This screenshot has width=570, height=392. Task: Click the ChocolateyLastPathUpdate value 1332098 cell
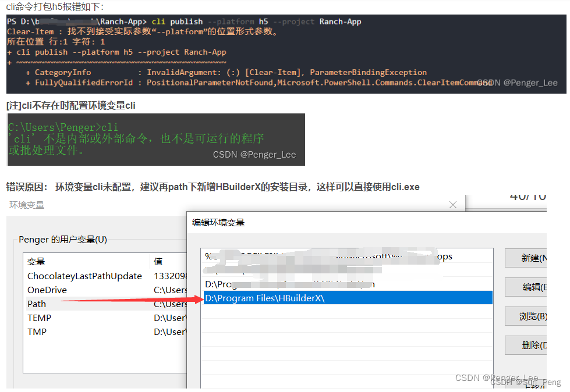[x=170, y=276]
